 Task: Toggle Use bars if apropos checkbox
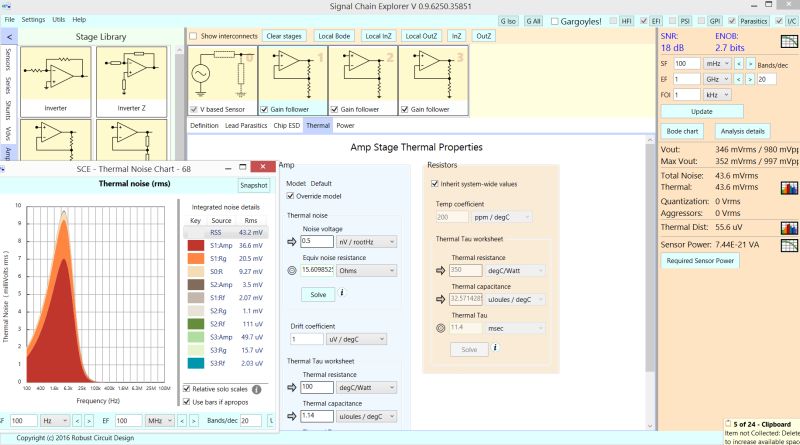[x=187, y=402]
